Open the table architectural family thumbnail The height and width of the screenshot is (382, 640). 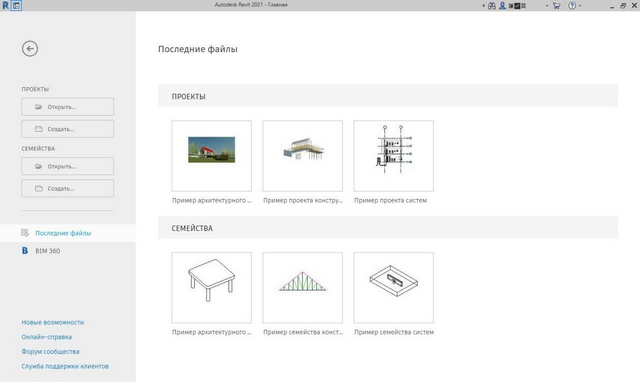[211, 288]
